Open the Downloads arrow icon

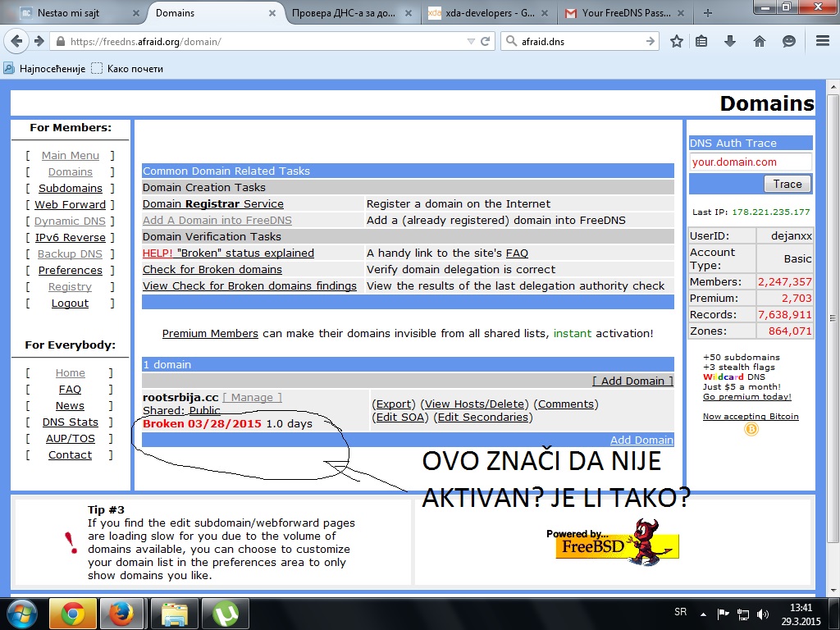pos(729,41)
